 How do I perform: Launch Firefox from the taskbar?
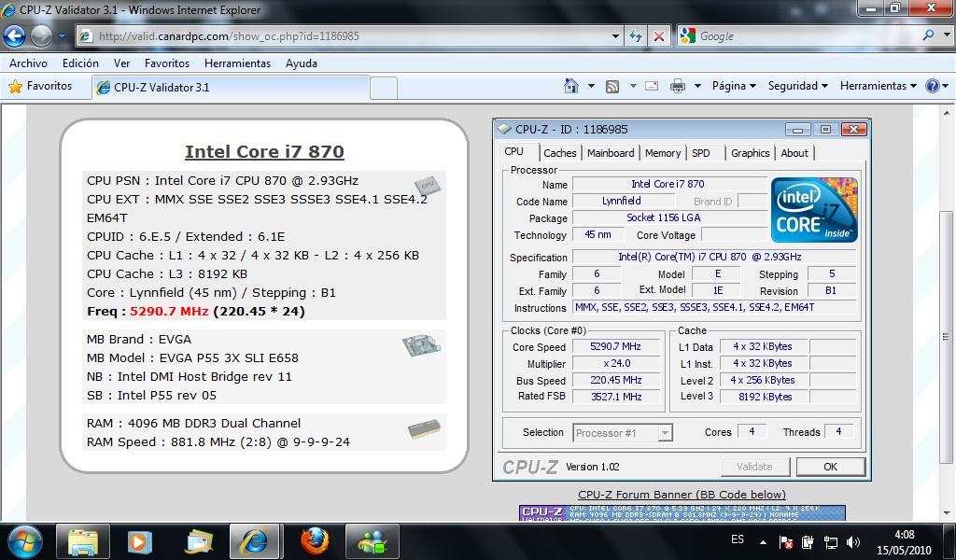tap(315, 541)
